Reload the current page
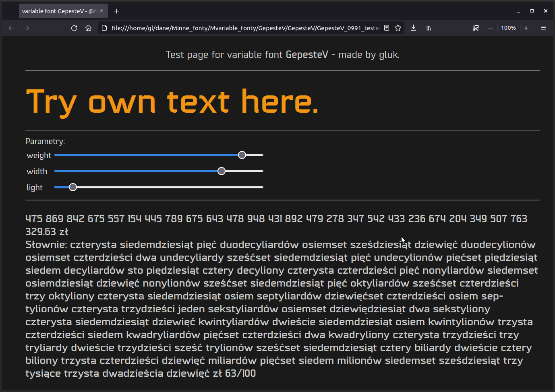The width and height of the screenshot is (555, 392). pyautogui.click(x=74, y=28)
